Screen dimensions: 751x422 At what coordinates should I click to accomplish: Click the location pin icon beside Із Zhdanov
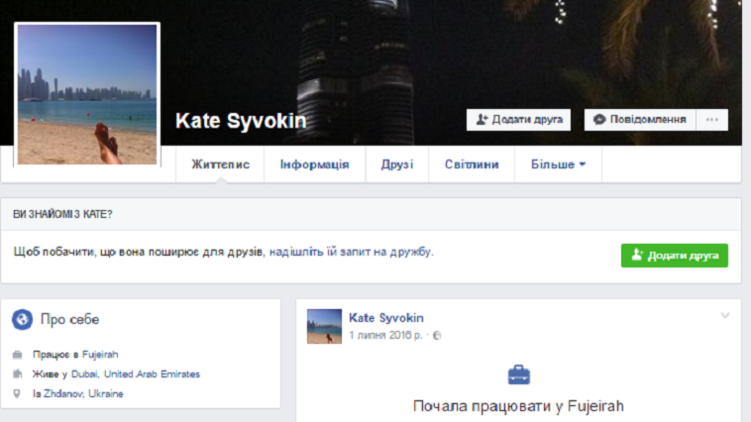pos(18,394)
